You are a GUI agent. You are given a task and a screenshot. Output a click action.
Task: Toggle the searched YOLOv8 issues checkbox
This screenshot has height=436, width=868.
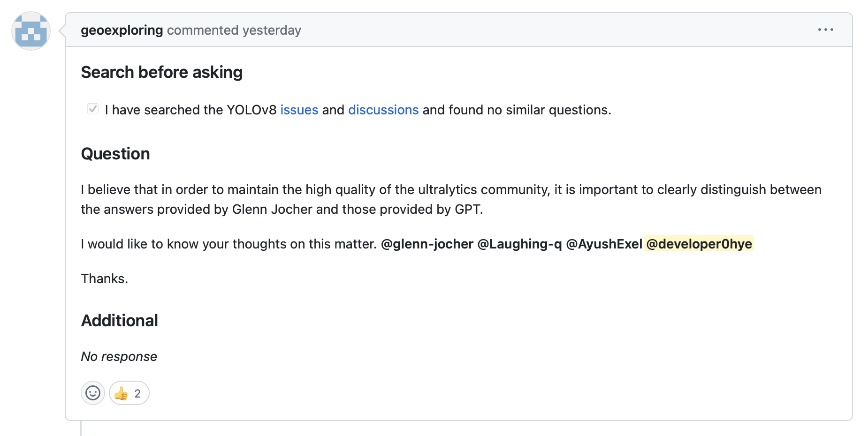[93, 109]
